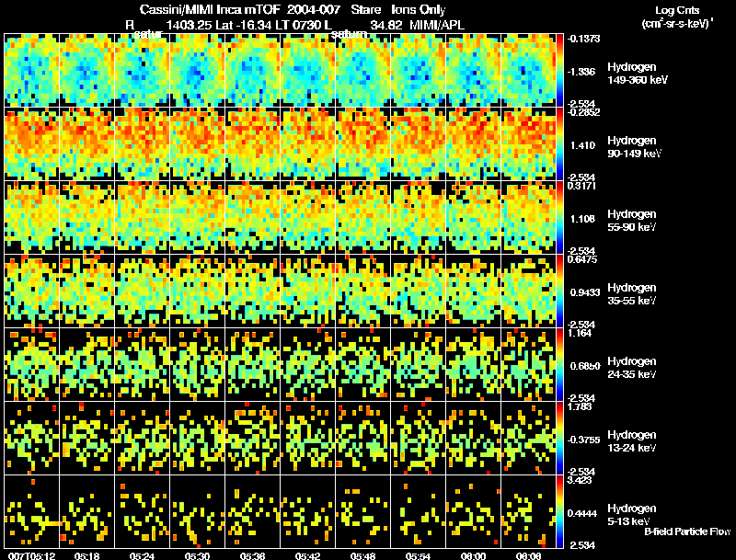Click the color scale bar beside Hydrogen 24-35 keV
The height and width of the screenshot is (560, 736).
[x=559, y=365]
